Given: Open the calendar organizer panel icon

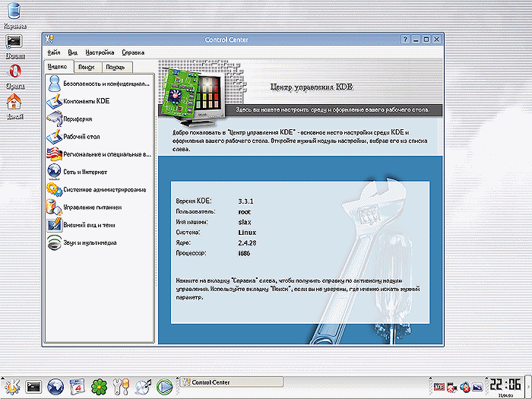Looking at the screenshot, I should [x=77, y=386].
